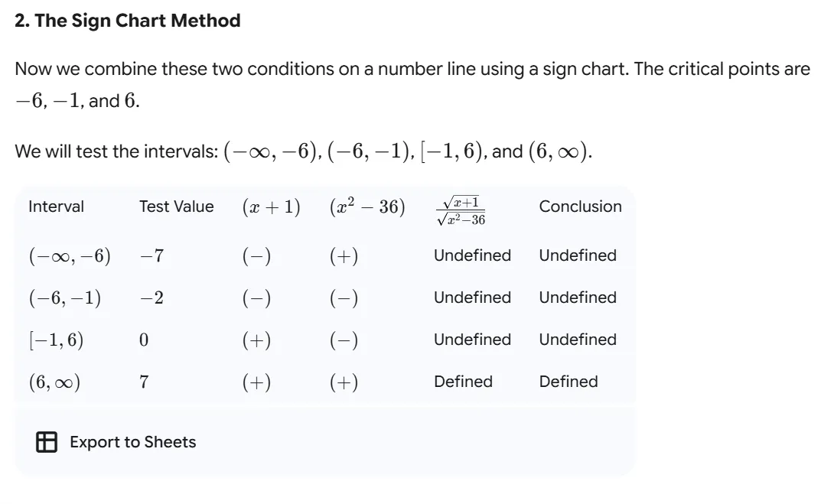
Task: Select the (6, ∞) interval cell in table
Action: tap(54, 382)
